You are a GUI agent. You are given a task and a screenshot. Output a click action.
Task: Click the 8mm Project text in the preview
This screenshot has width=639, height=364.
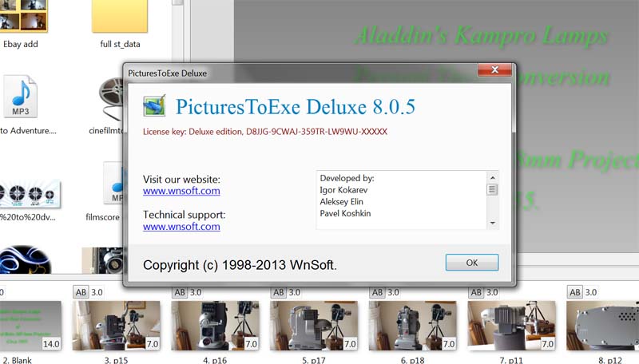tap(577, 160)
